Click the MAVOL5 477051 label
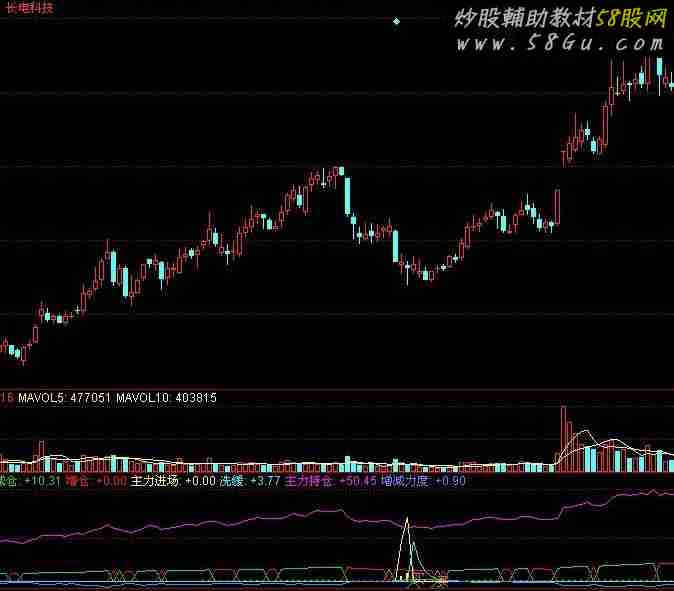 pos(64,398)
